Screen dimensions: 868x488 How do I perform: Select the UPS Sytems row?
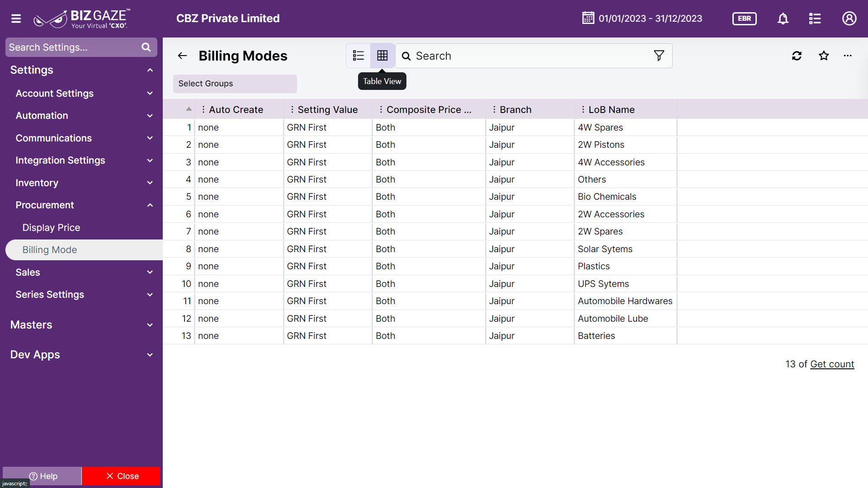(x=515, y=284)
